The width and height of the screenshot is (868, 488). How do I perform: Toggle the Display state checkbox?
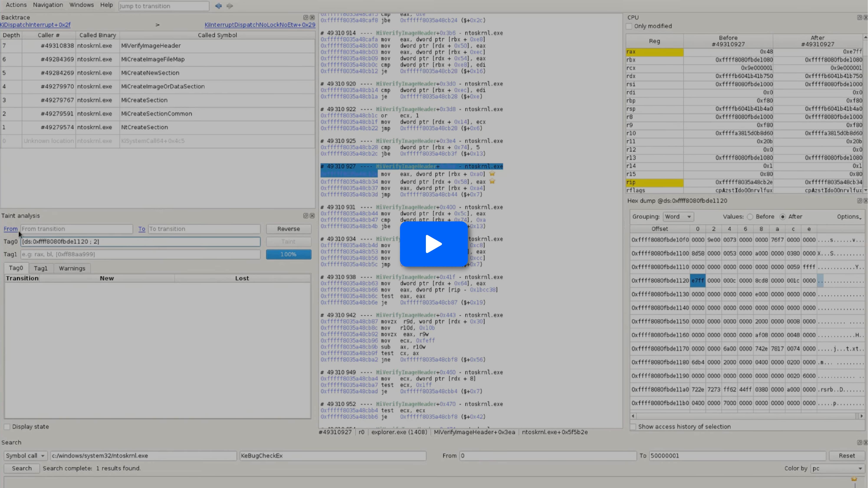coord(7,427)
